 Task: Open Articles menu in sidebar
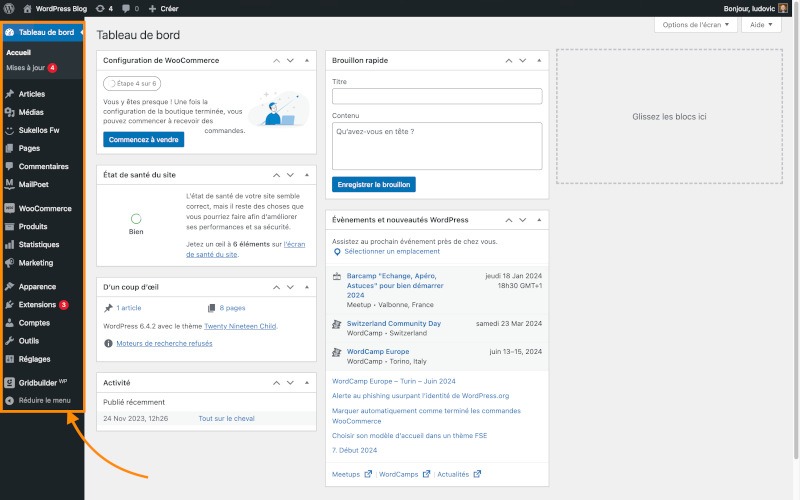tap(32, 94)
